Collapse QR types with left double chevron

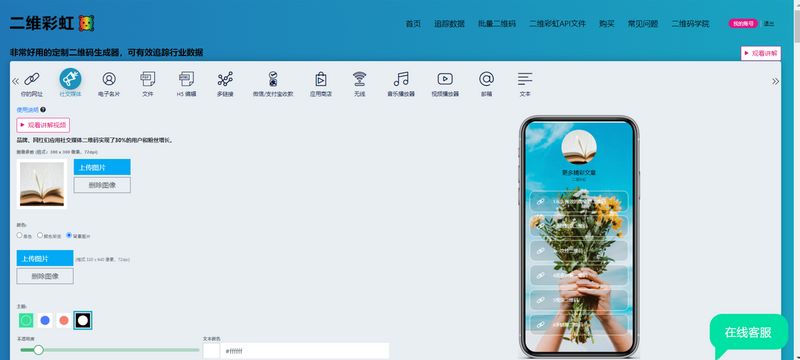(15, 81)
